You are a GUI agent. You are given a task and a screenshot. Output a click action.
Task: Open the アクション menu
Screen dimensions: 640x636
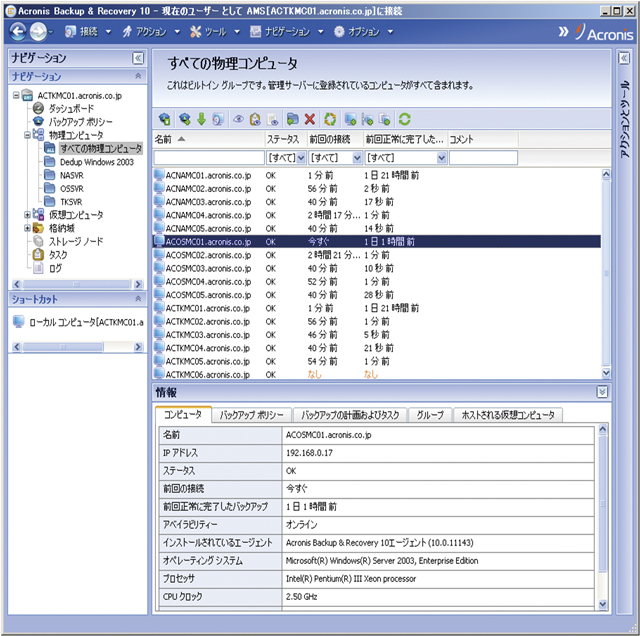pyautogui.click(x=151, y=32)
